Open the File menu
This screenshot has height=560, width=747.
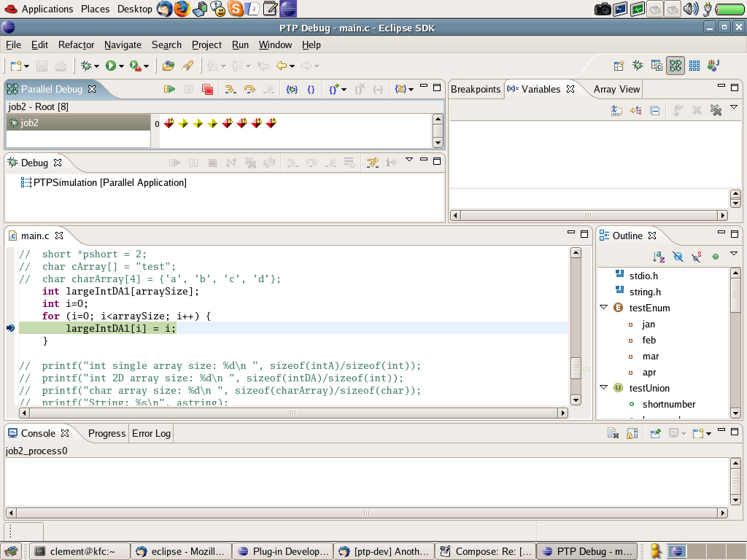13,44
